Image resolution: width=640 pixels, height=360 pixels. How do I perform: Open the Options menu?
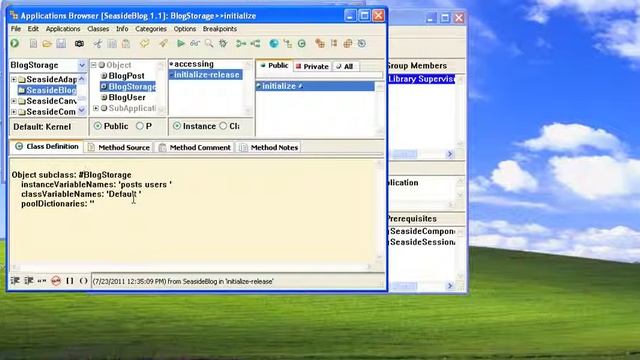click(184, 29)
